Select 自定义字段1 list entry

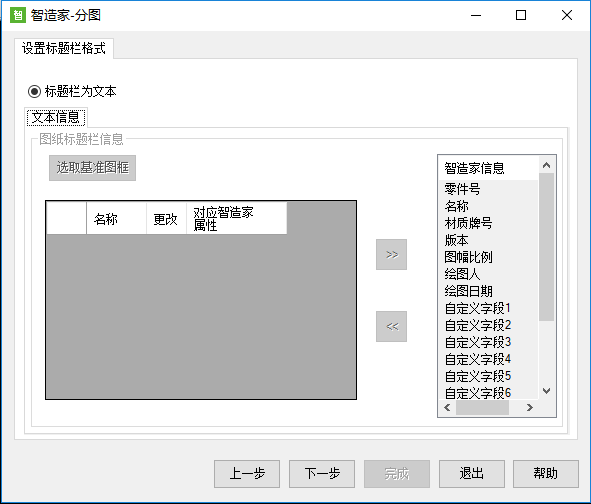click(488, 308)
